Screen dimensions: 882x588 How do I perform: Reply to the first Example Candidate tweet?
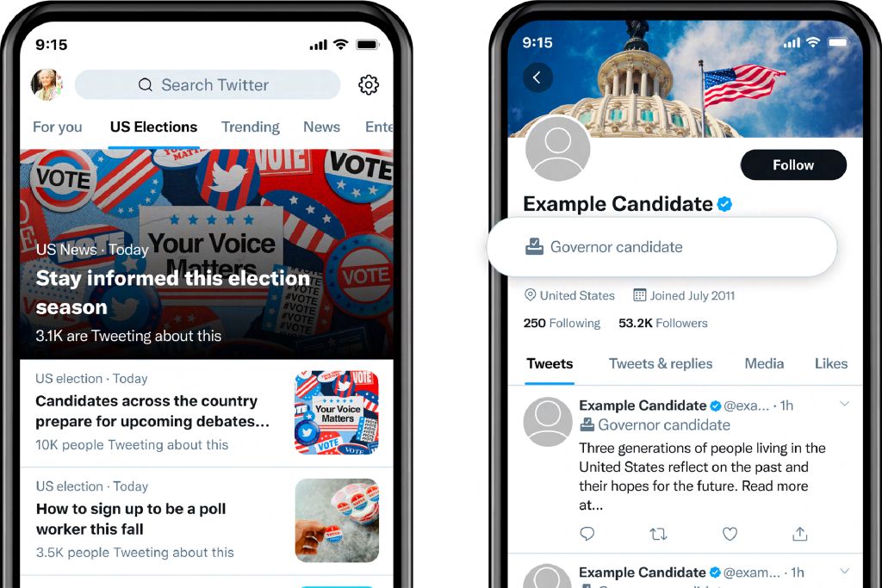pos(587,534)
